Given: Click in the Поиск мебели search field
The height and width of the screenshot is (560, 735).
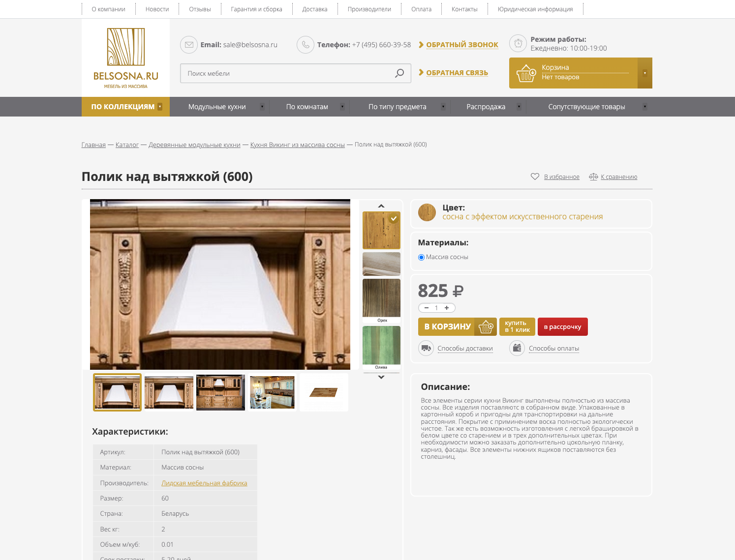Looking at the screenshot, I should (x=288, y=73).
